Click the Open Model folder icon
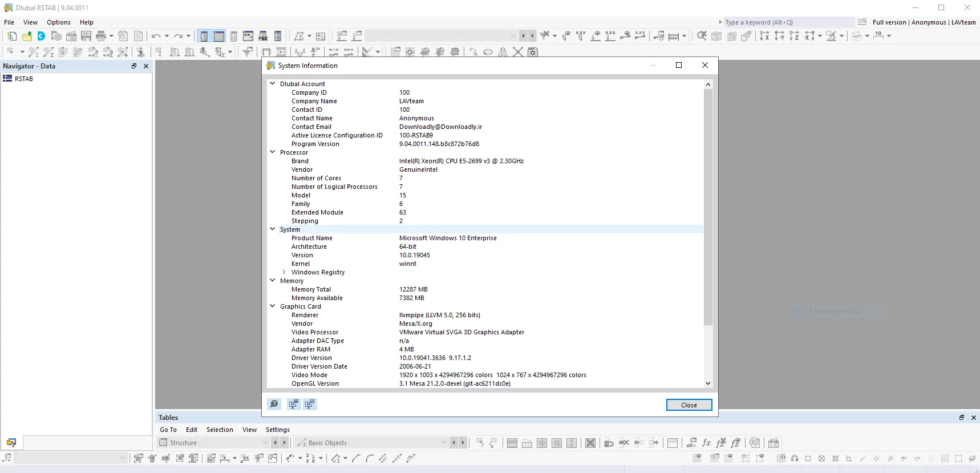980x473 pixels. (x=27, y=36)
